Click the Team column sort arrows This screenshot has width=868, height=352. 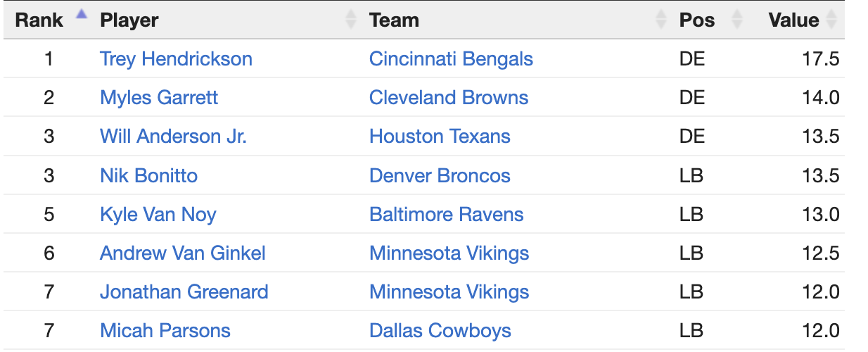(x=660, y=20)
